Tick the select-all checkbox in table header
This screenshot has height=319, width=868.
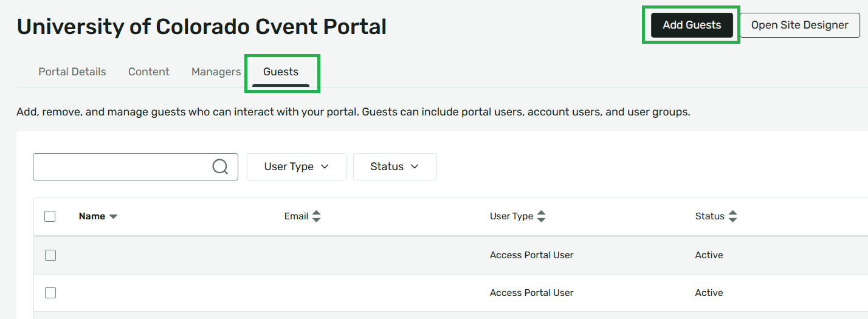(50, 216)
